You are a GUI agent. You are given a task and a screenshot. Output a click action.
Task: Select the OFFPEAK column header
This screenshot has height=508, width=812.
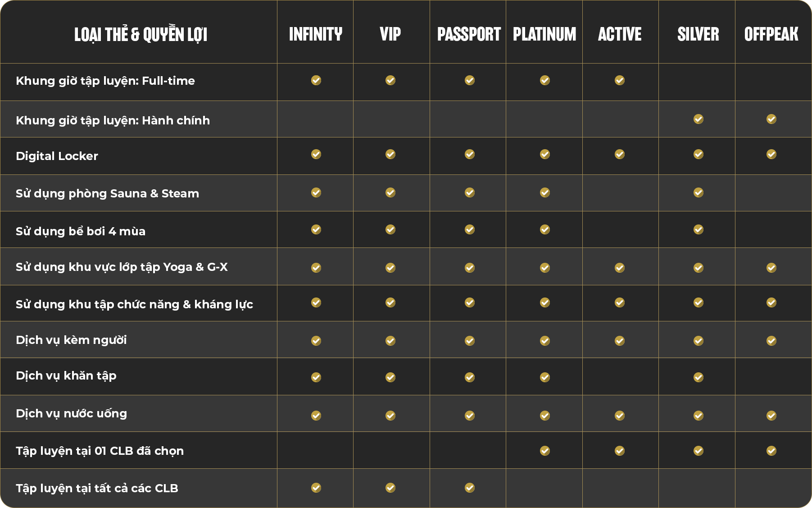(x=771, y=34)
